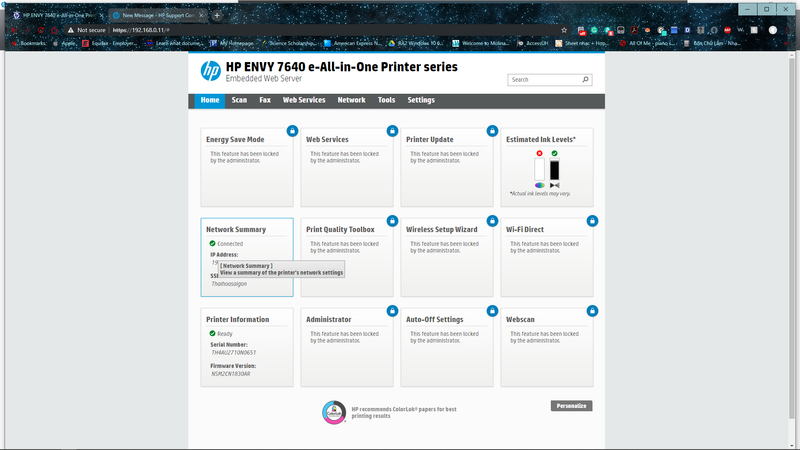Reload the page with the refresh icon
This screenshot has height=450, width=800.
[41, 30]
